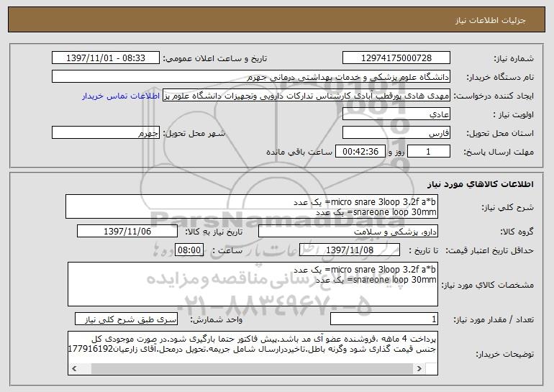Open the buyer contact information link
Viewport: 554px width, 392px height.
[x=121, y=96]
